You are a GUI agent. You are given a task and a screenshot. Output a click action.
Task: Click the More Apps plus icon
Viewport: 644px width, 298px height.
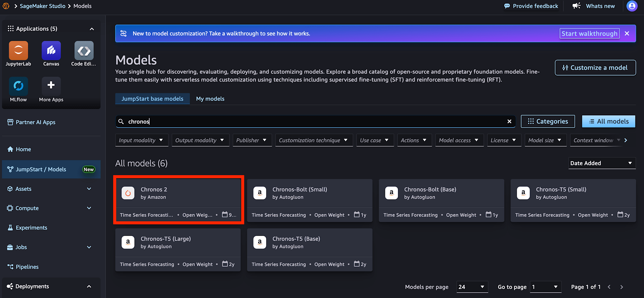pos(51,85)
